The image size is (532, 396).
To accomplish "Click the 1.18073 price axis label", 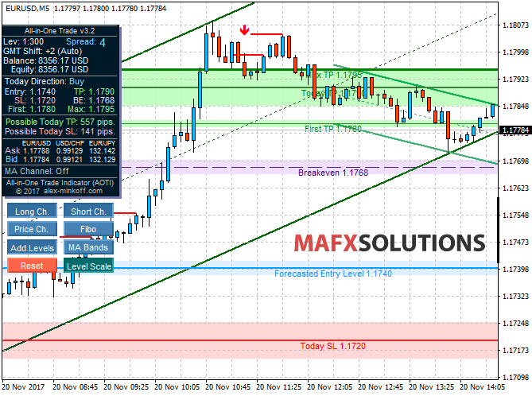I will point(515,25).
